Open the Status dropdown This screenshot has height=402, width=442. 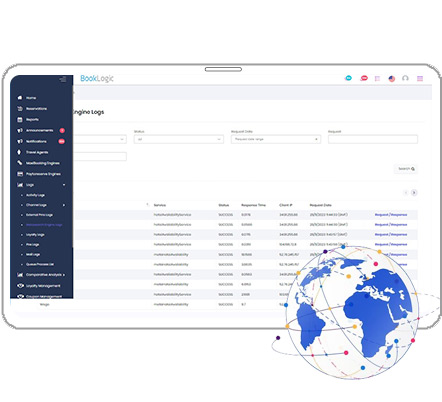179,139
